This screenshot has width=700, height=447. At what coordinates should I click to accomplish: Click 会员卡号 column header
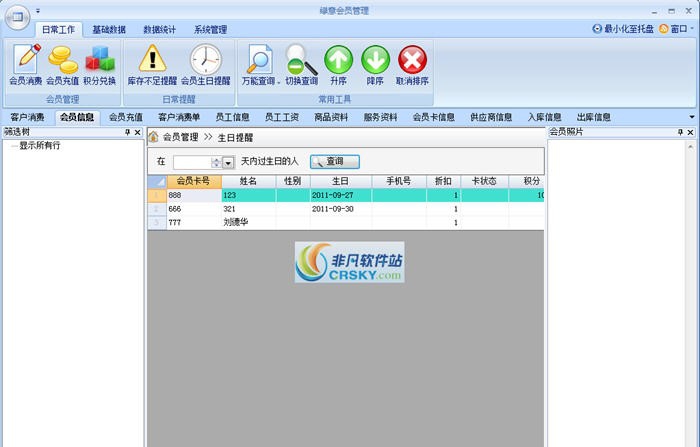pos(194,181)
